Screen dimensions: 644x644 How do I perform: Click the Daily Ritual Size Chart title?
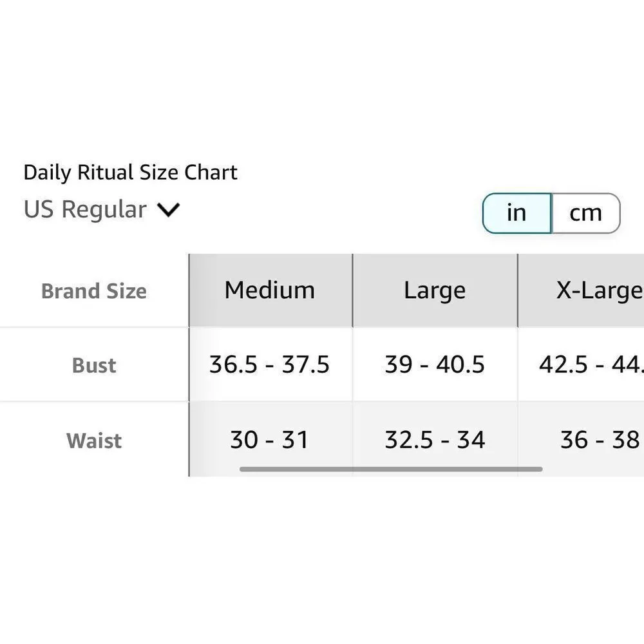tap(130, 173)
